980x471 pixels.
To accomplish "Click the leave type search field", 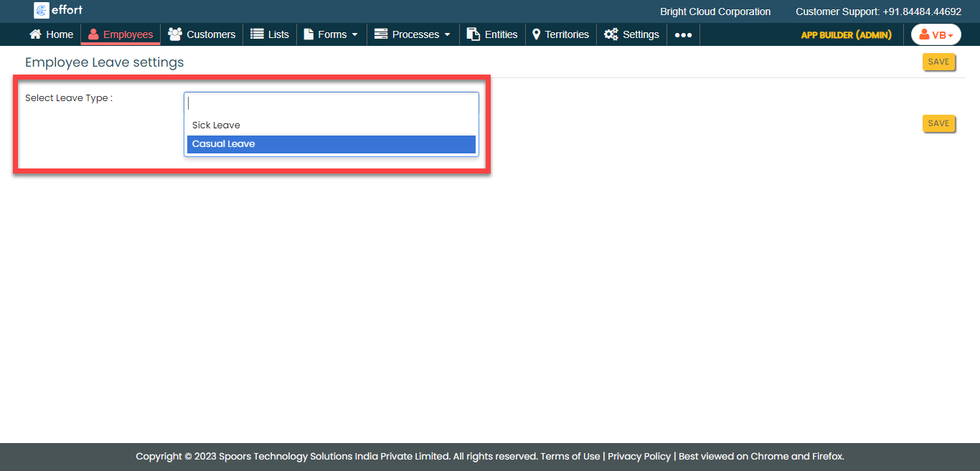I will pos(331,103).
